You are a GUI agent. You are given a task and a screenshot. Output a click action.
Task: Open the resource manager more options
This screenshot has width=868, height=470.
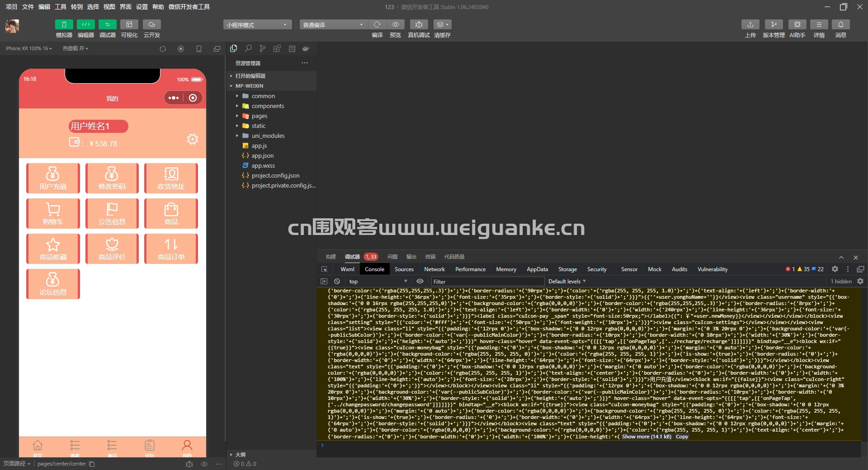(305, 63)
